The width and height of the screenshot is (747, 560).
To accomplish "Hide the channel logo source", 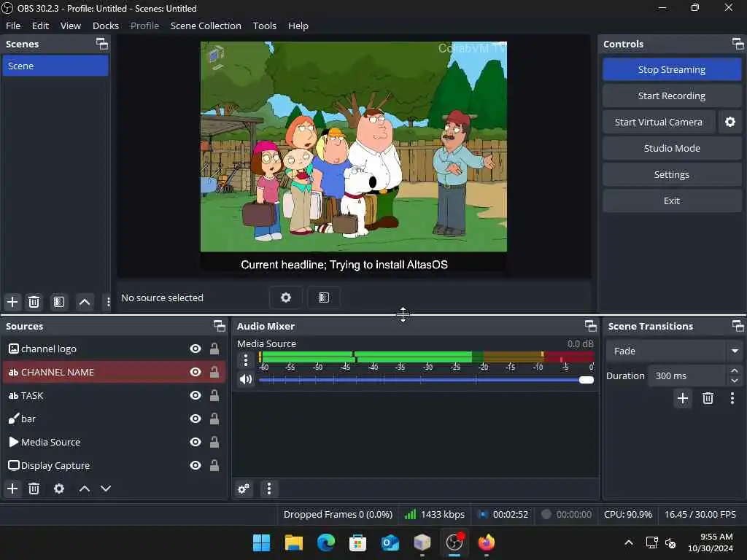I will [196, 349].
